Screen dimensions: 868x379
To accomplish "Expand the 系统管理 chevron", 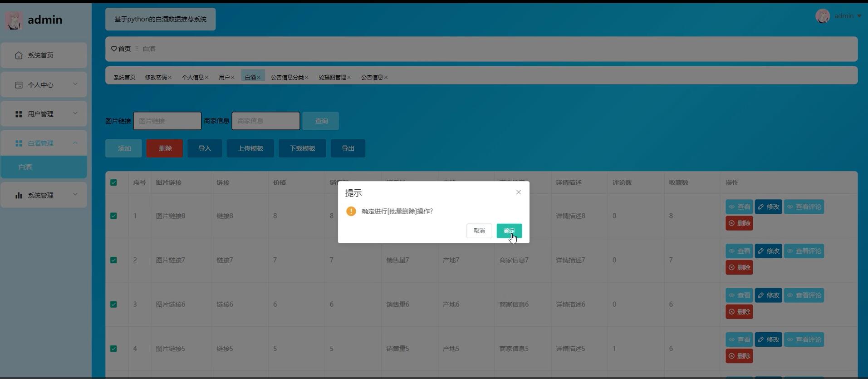I will (x=75, y=194).
